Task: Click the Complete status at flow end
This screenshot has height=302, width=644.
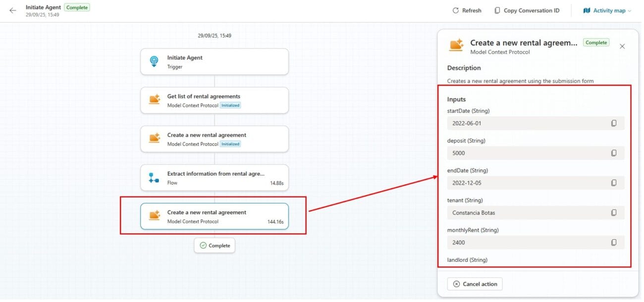Action: pos(215,246)
